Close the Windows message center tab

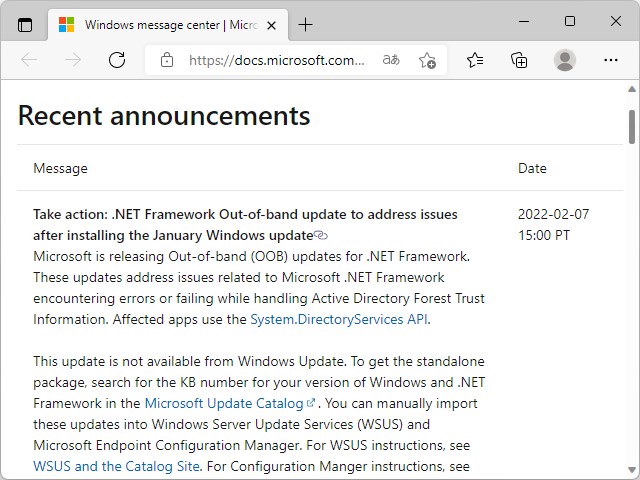point(273,24)
